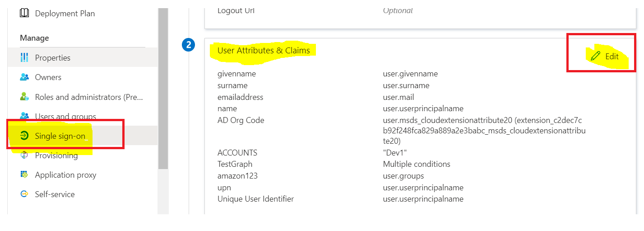
Task: Click the Provisioning cycle icon
Action: 24,155
